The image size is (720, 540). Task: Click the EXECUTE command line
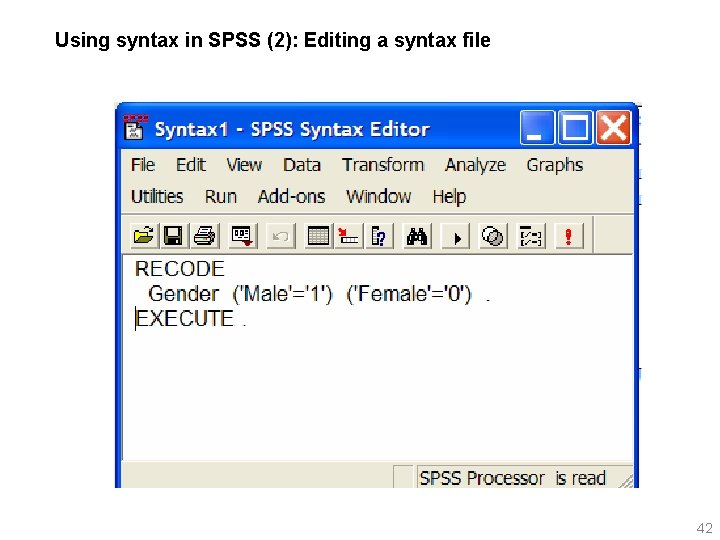pyautogui.click(x=191, y=319)
